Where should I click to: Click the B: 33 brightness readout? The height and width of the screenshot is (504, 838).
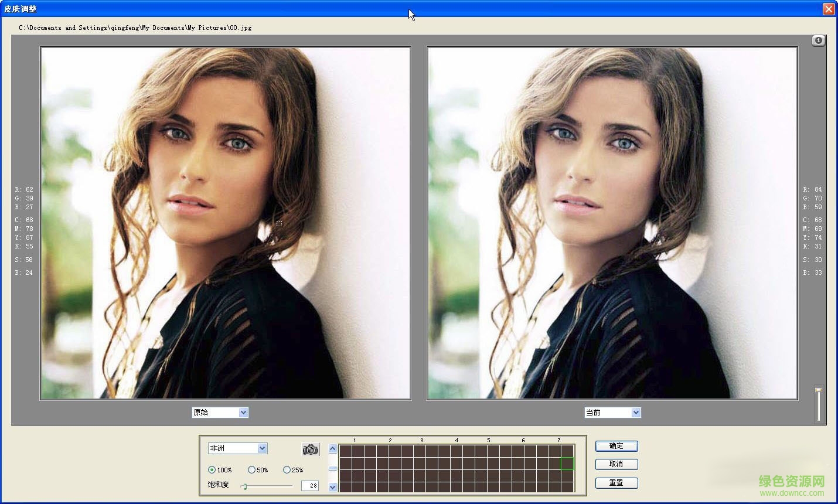click(x=813, y=273)
